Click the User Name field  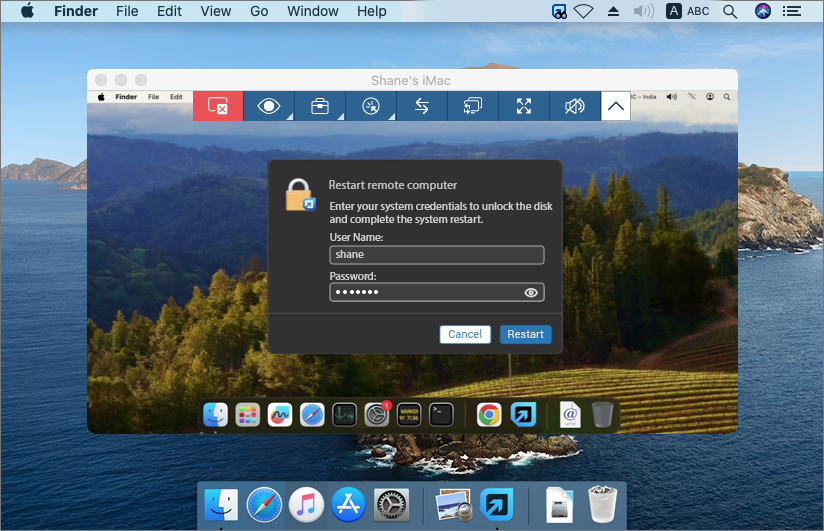(436, 255)
